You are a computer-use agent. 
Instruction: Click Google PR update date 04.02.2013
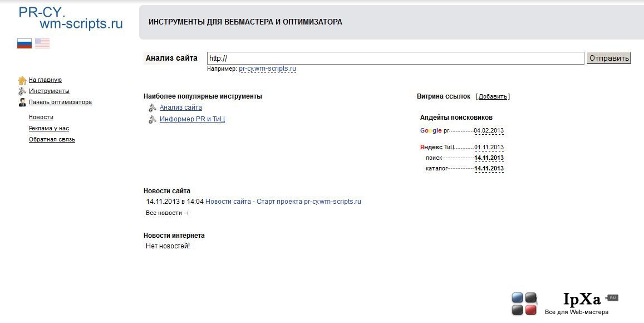pyautogui.click(x=489, y=131)
